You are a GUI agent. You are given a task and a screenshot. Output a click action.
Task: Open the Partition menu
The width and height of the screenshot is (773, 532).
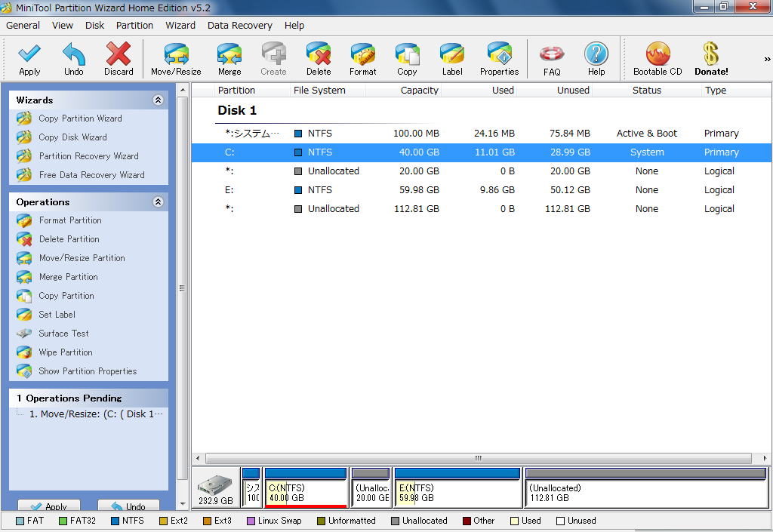click(134, 25)
